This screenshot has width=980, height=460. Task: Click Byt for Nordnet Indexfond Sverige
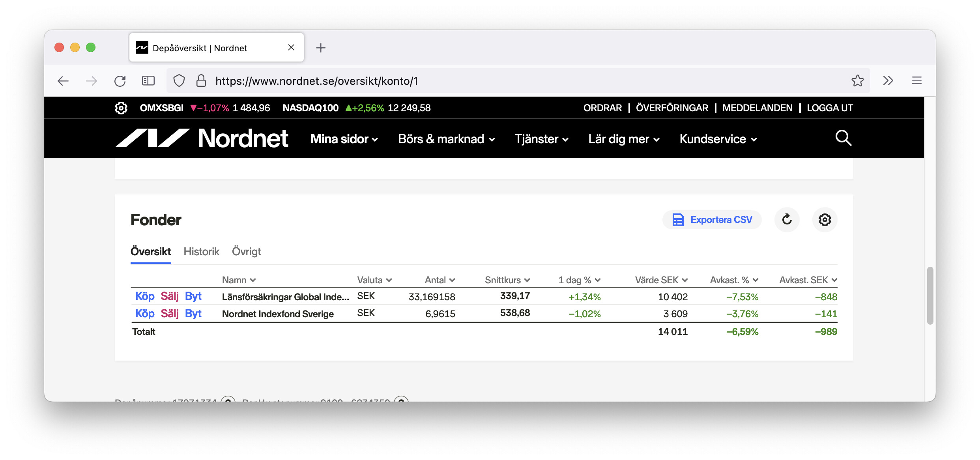[x=193, y=314]
